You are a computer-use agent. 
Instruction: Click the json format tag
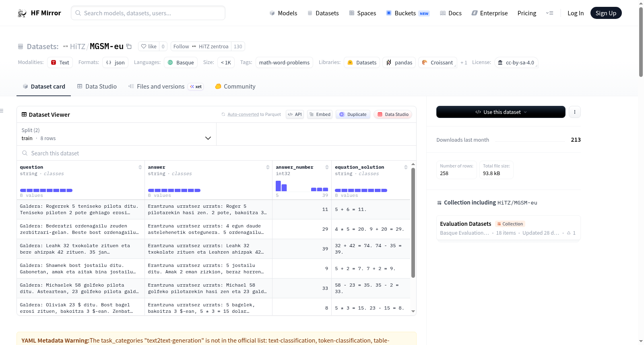[116, 62]
